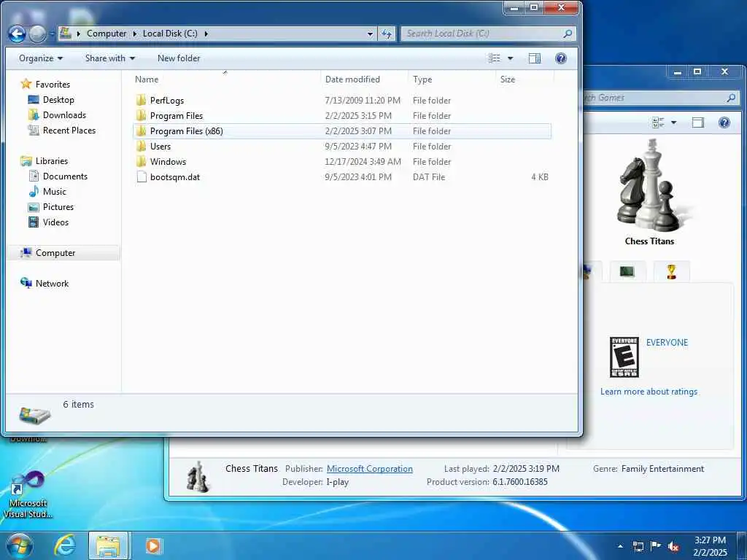Open the Action Center flag tray icon
747x560 pixels.
[656, 546]
